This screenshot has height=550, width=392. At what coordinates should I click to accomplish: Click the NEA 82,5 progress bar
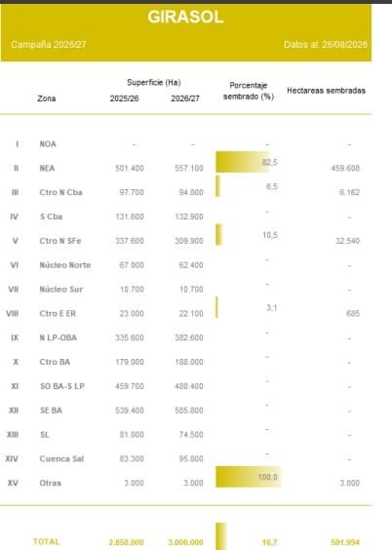pos(243,162)
